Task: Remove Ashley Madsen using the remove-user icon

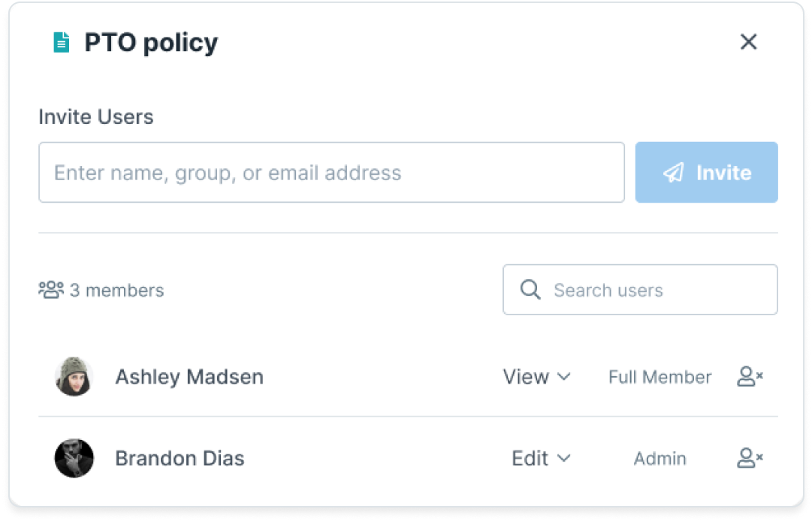Action: [750, 377]
